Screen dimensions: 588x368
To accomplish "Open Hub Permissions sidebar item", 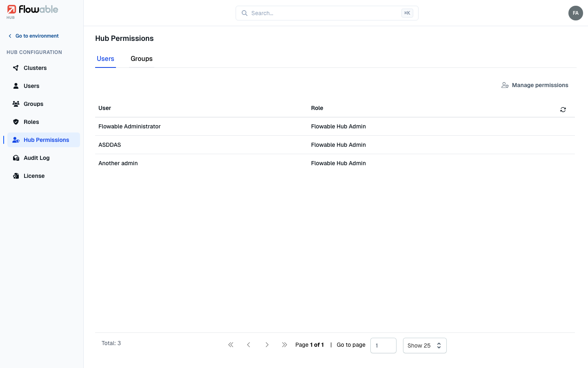I will (44, 140).
